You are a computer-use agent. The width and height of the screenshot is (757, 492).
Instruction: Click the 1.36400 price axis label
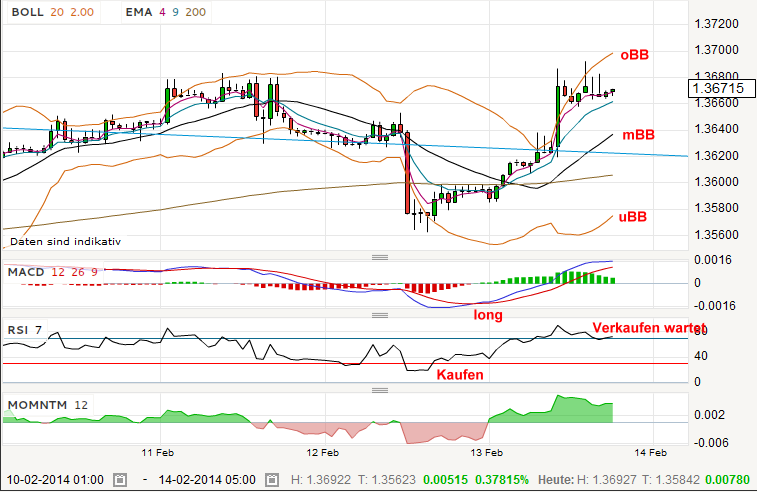pyautogui.click(x=716, y=129)
